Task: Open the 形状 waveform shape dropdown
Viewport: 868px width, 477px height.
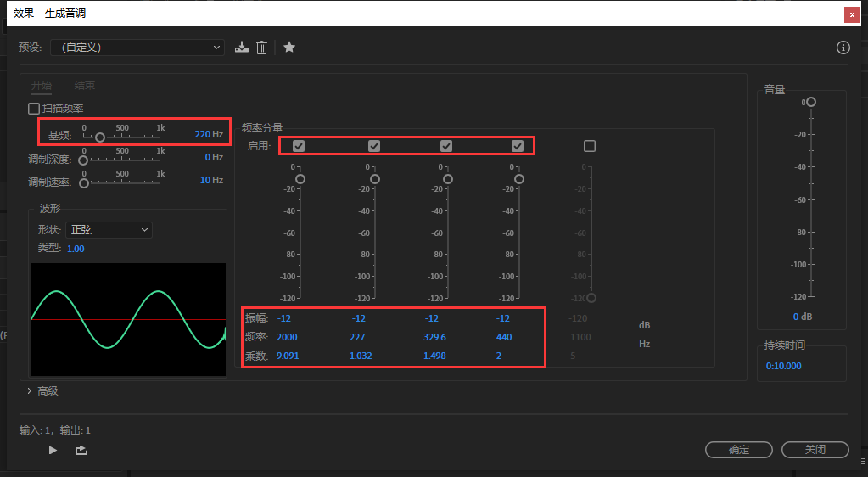Action: 109,230
